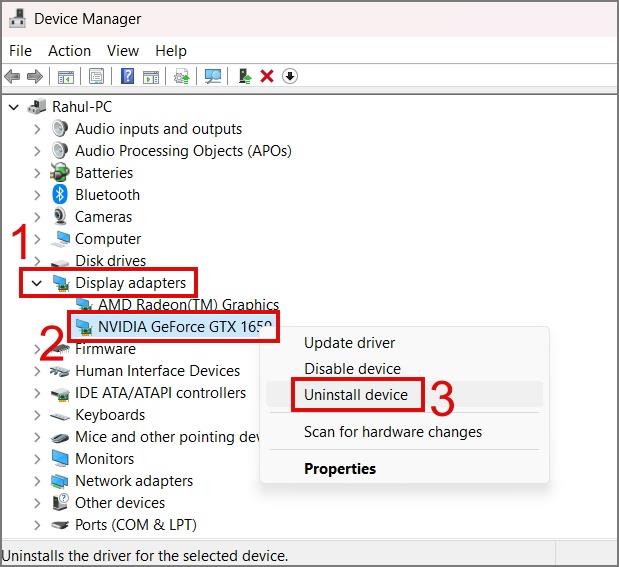The width and height of the screenshot is (619, 567).
Task: Select Mice and other pointing devices row
Action: [167, 437]
